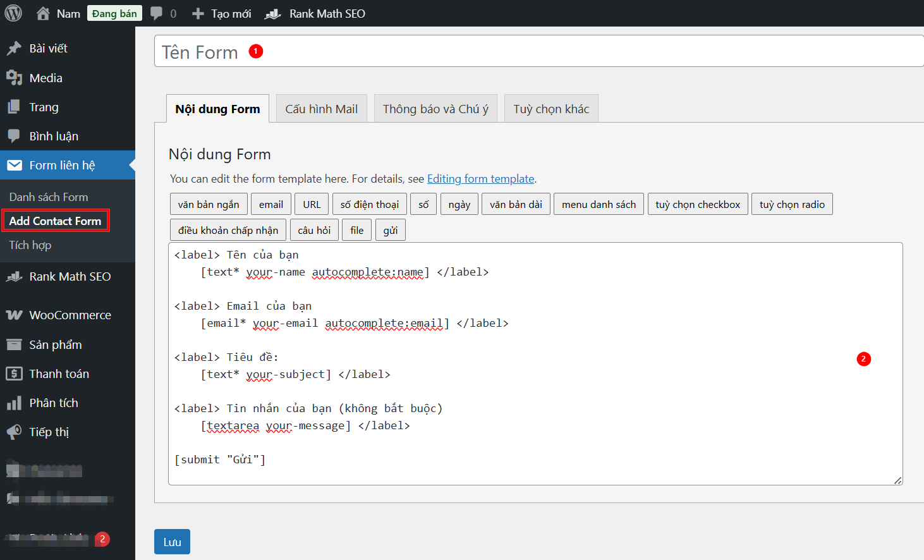Click the Đang bán store status badge

pyautogui.click(x=114, y=13)
